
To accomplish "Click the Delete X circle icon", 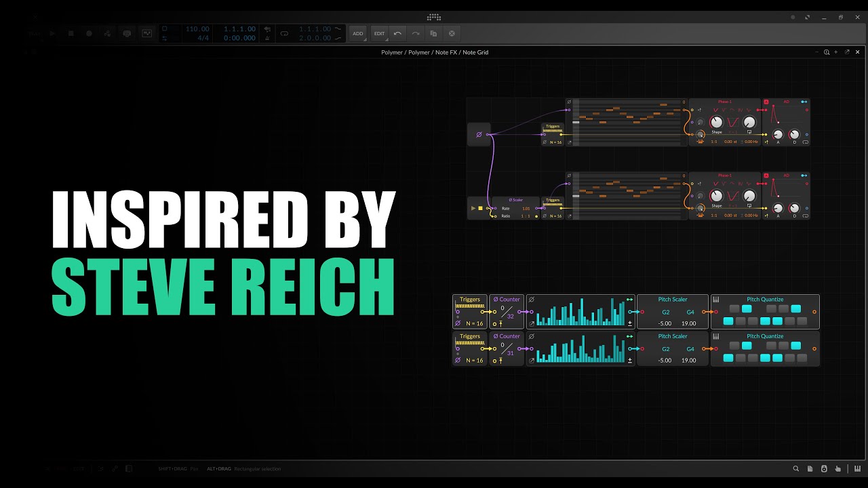I will (452, 33).
